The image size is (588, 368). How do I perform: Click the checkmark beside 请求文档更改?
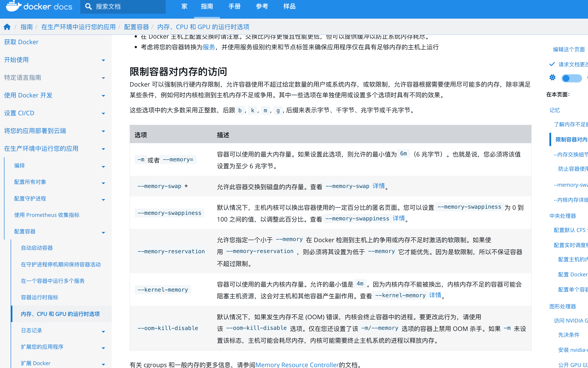point(552,64)
